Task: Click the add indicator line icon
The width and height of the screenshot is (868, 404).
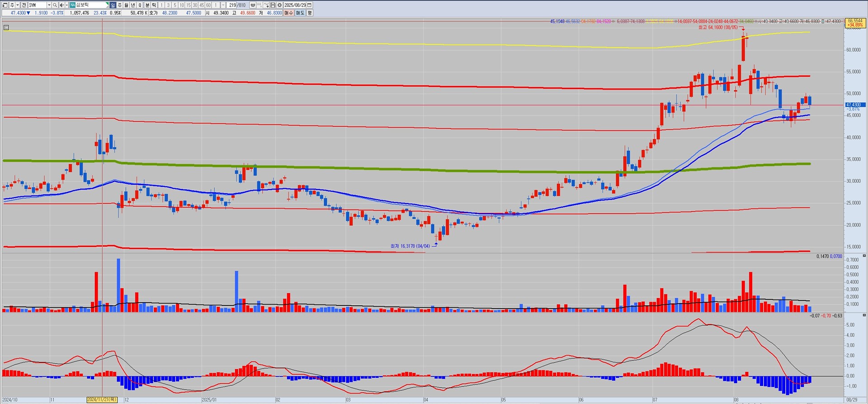Action: click(x=266, y=5)
